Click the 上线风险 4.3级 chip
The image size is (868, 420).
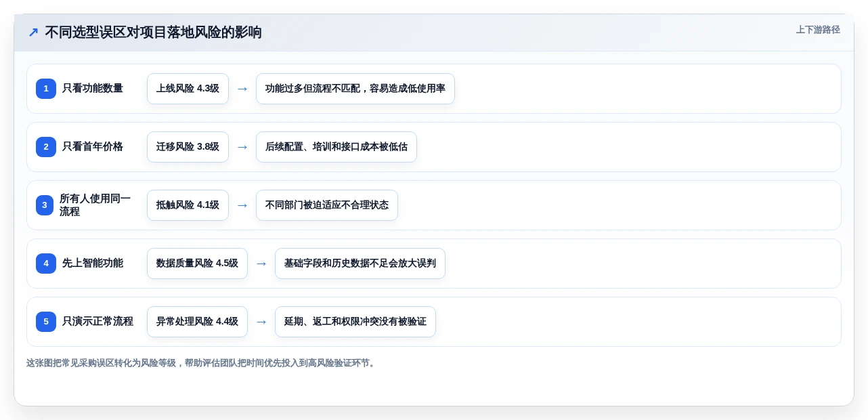click(188, 89)
